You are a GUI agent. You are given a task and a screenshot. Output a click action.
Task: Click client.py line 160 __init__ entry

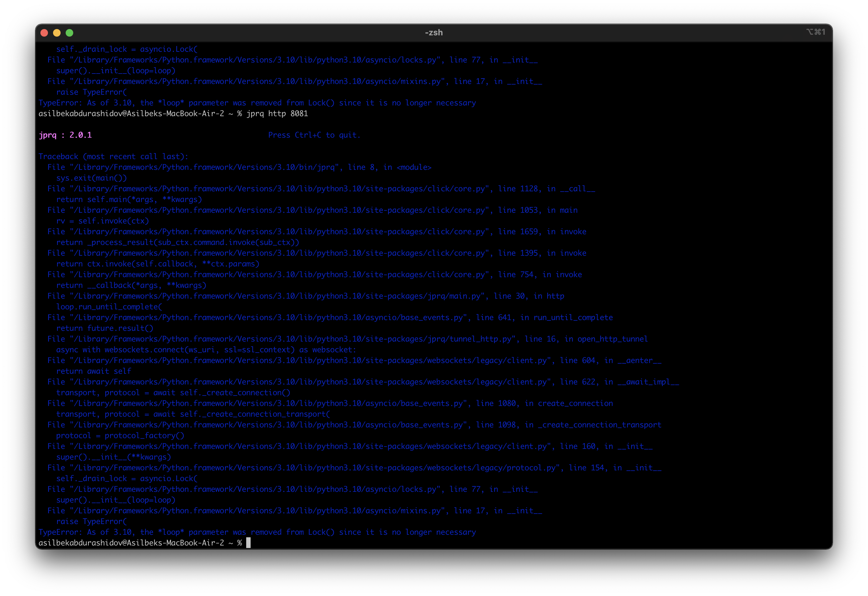(x=350, y=447)
